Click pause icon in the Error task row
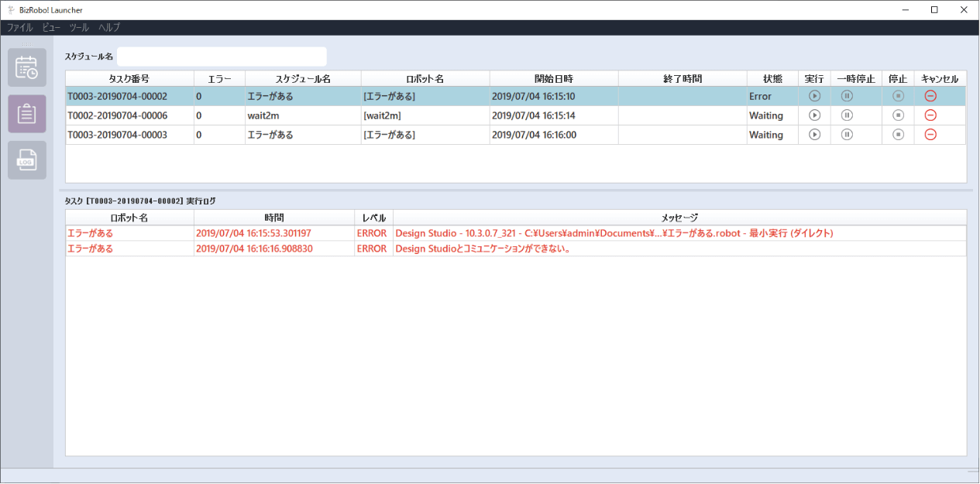The width and height of the screenshot is (980, 484). [x=847, y=96]
